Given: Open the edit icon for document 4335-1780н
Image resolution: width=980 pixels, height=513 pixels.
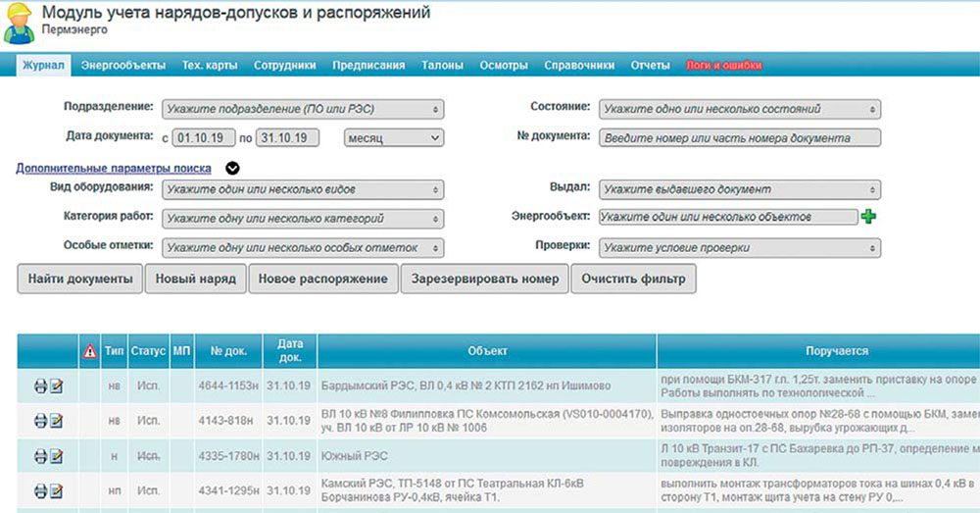Looking at the screenshot, I should [57, 456].
